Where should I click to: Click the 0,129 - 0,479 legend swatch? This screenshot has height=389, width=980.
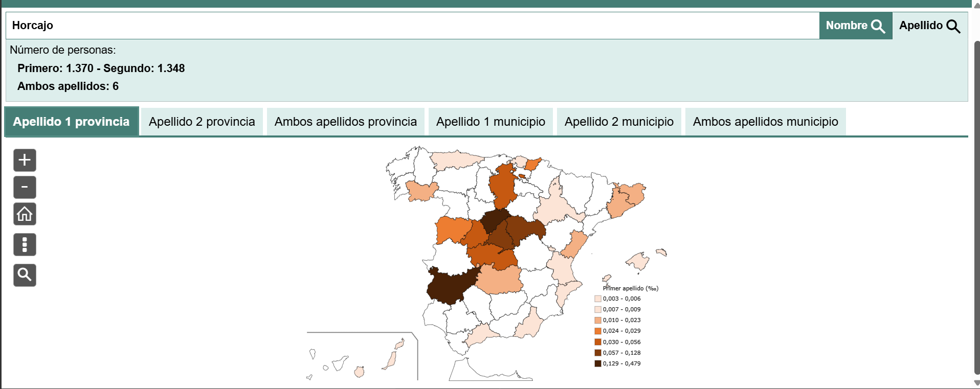point(597,364)
